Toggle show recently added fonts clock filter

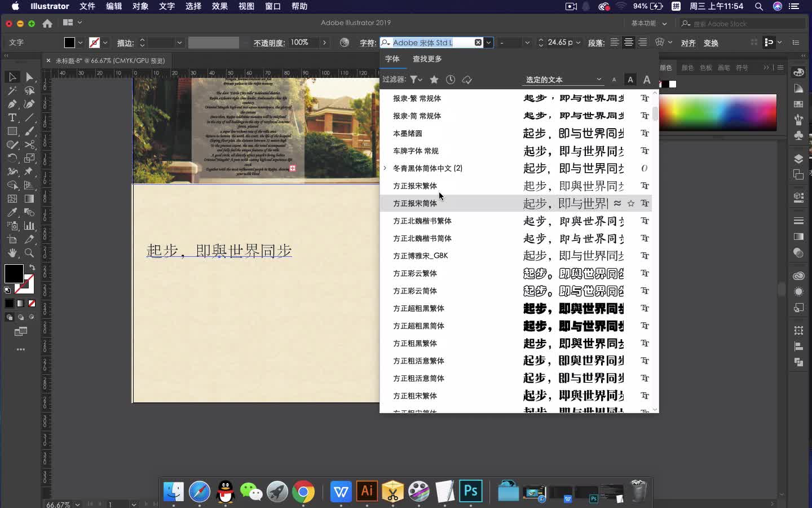click(451, 80)
